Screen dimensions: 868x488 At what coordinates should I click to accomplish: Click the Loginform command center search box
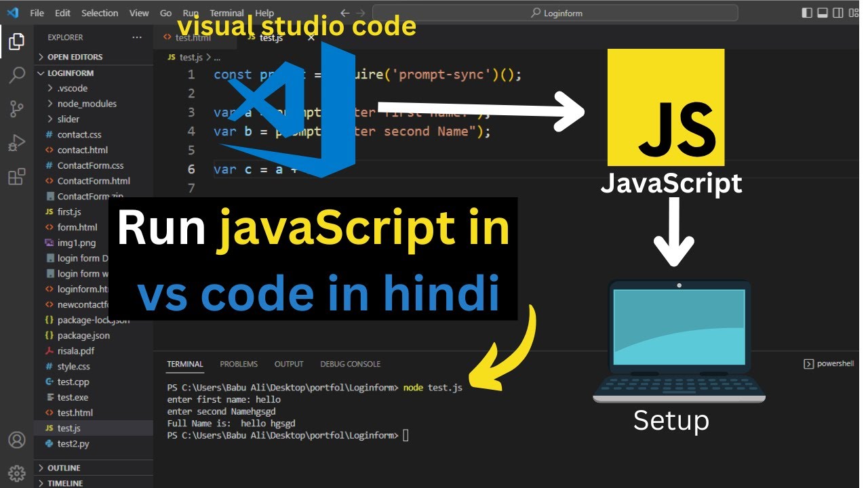pyautogui.click(x=555, y=13)
